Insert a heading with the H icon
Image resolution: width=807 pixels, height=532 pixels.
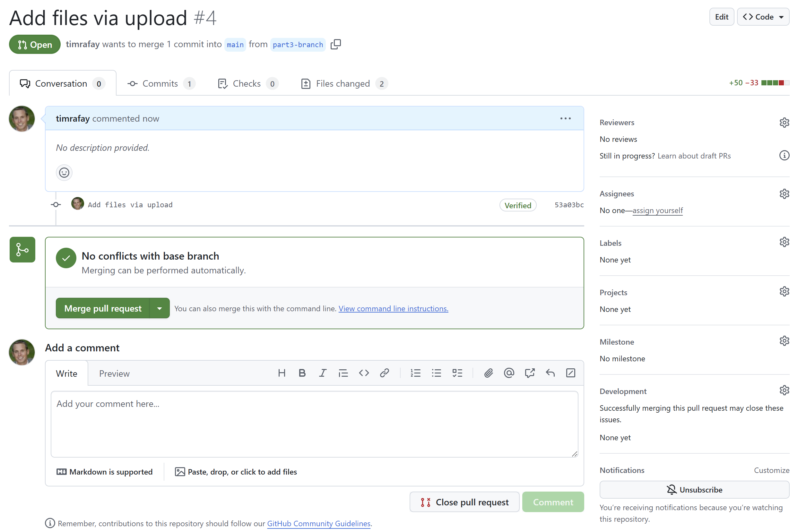tap(281, 373)
